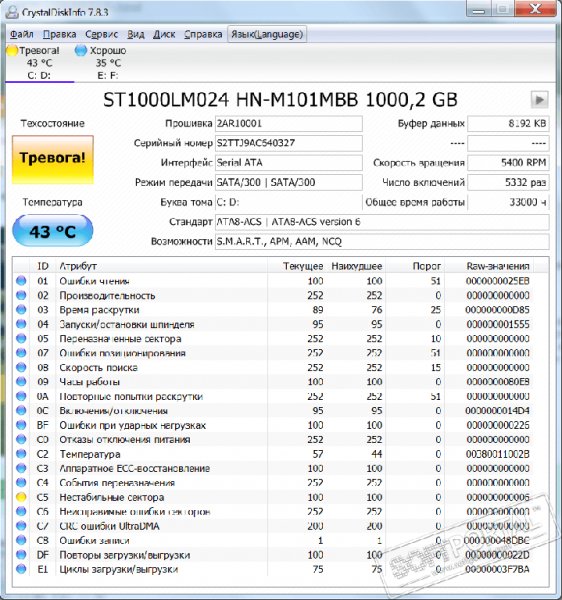Image resolution: width=562 pixels, height=600 pixels.
Task: Click status icon for Запуски/остановки шпинделя
Action: click(21, 324)
